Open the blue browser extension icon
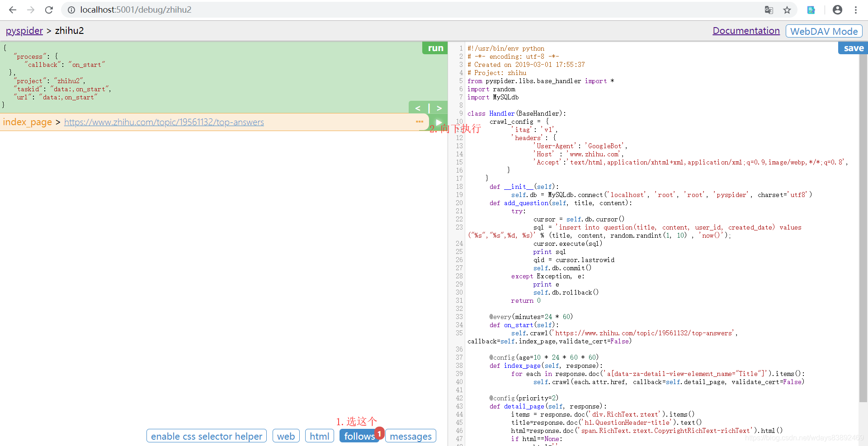This screenshot has height=446, width=868. click(811, 9)
